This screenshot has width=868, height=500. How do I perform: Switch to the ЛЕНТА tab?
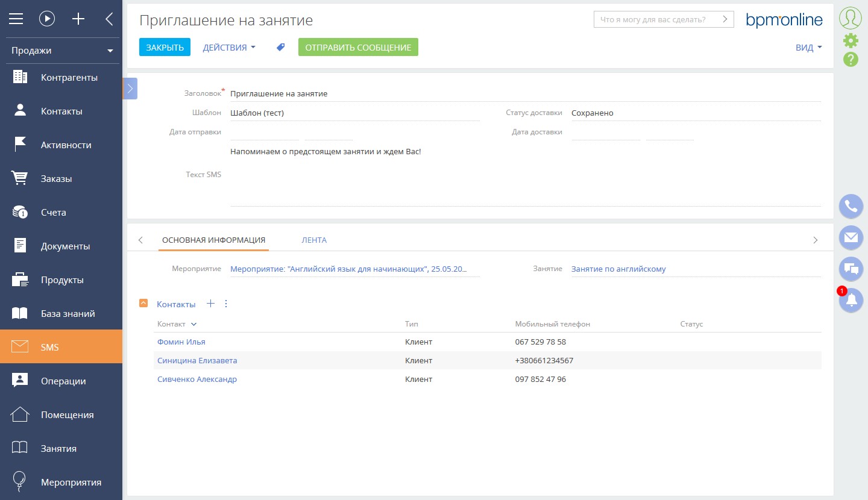coord(313,239)
